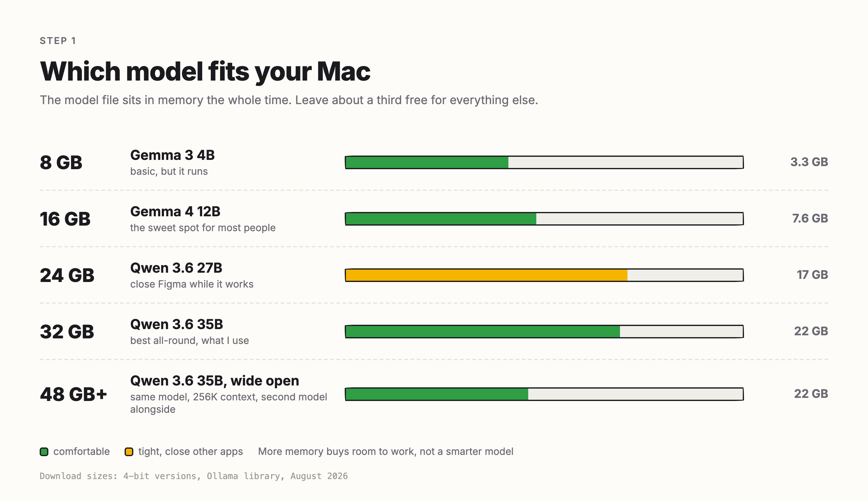Click the Gemma 3 4B model name
The height and width of the screenshot is (502, 868).
[173, 155]
